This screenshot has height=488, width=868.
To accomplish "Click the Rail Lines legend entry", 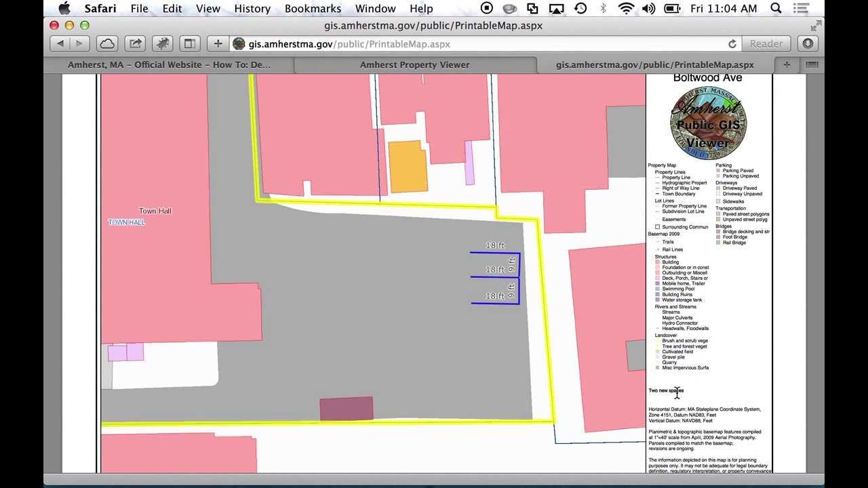I will point(673,249).
